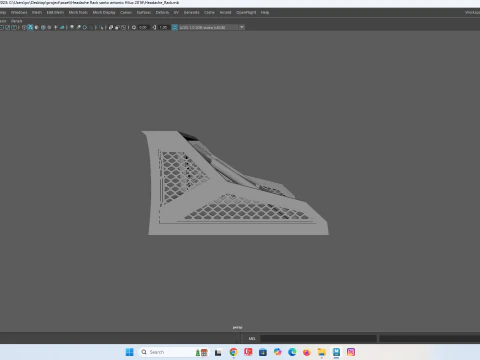Click the Exposure reset icon
This screenshot has width=480, height=360.
(x=134, y=27)
